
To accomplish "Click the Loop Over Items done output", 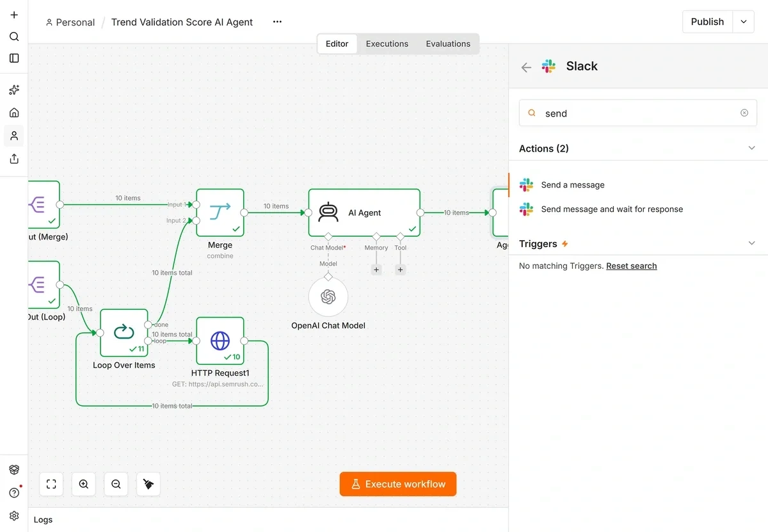I will (x=148, y=325).
